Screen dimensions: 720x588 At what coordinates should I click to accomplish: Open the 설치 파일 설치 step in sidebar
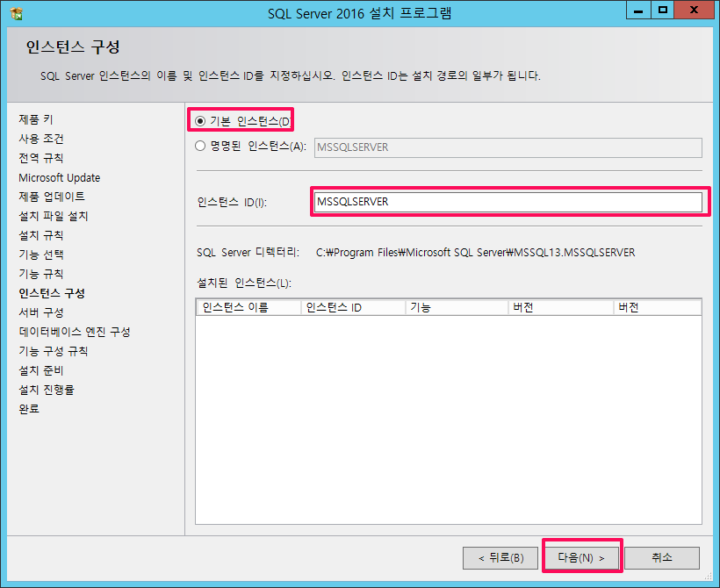54,216
